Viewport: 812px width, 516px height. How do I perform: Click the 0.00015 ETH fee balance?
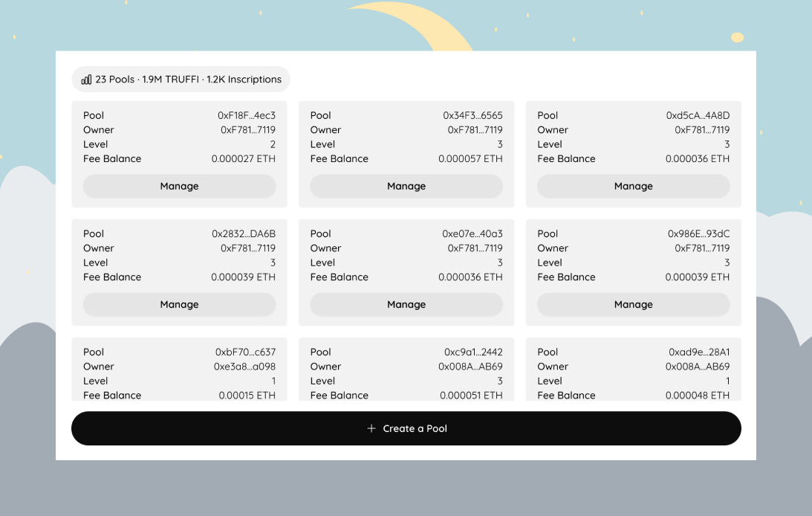click(247, 396)
